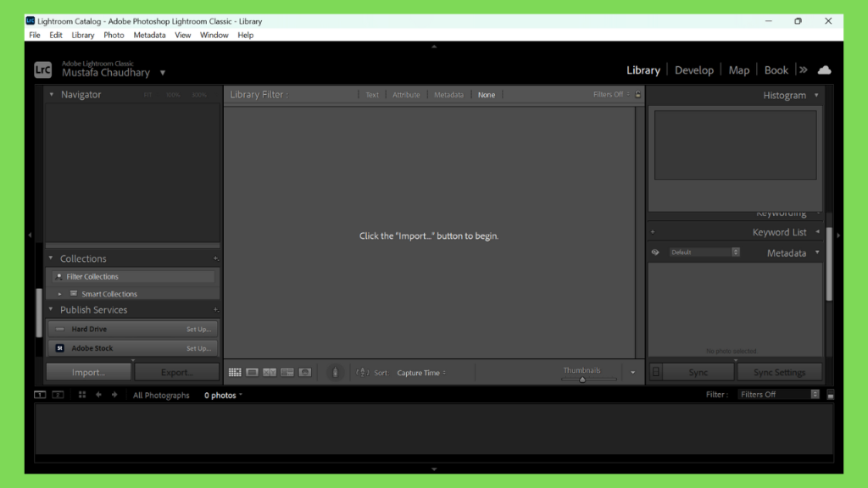Image resolution: width=868 pixels, height=488 pixels.
Task: Click the Lrc logo icon
Action: (x=42, y=70)
